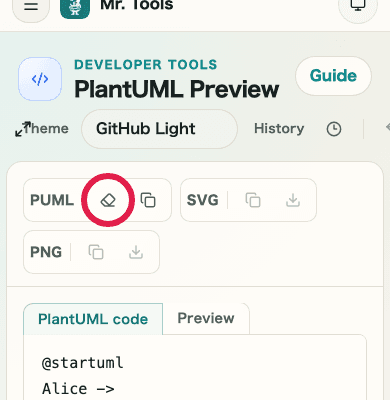Click the DEVELOPER TOOLS category label
This screenshot has height=400, width=390.
[x=146, y=65]
